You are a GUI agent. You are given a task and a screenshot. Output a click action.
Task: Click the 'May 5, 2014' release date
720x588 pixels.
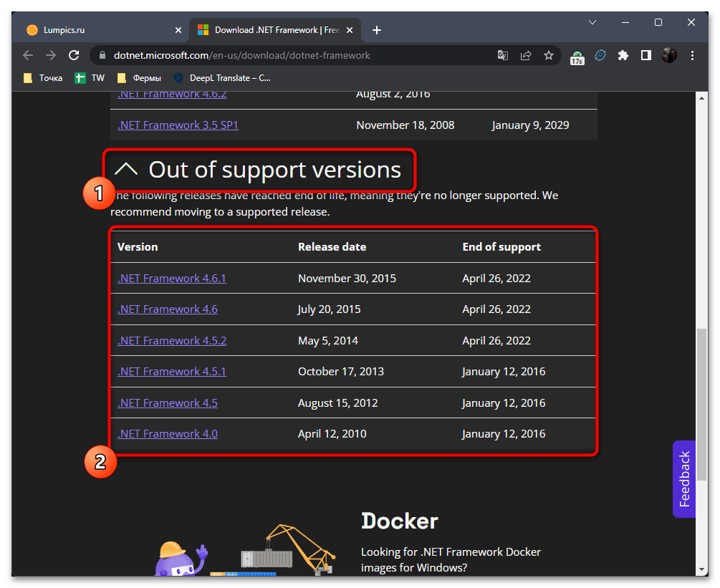pyautogui.click(x=328, y=341)
